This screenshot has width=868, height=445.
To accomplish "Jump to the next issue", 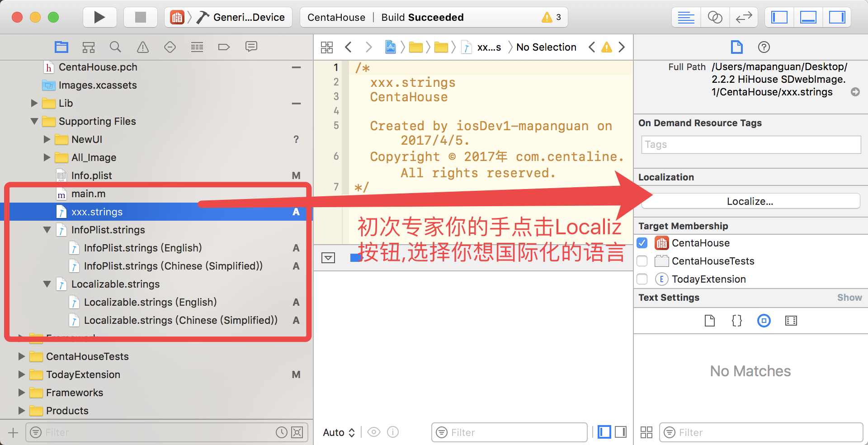I will pyautogui.click(x=622, y=47).
